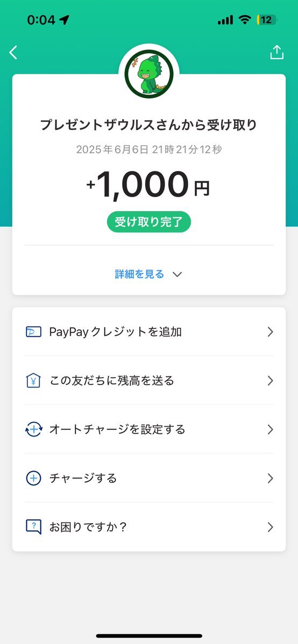
Task: Tap the plus circle charge icon
Action: (x=33, y=478)
